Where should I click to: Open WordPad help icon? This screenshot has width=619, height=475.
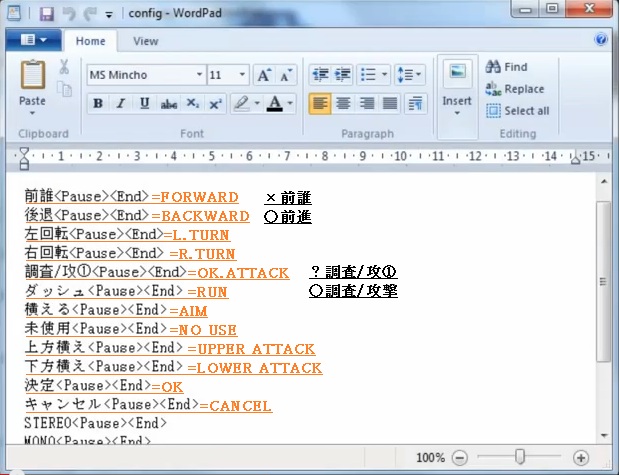click(x=602, y=41)
